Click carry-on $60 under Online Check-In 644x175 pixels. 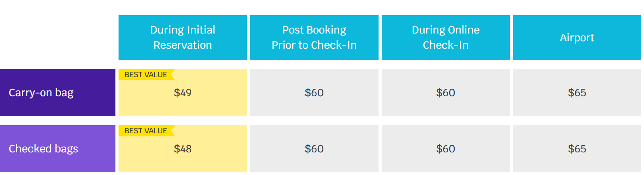(446, 93)
